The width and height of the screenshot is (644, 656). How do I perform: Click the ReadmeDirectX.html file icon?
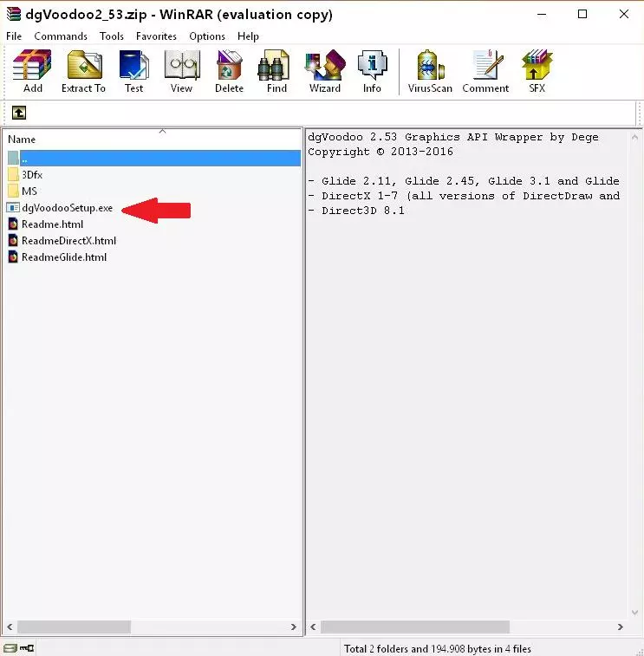13,241
